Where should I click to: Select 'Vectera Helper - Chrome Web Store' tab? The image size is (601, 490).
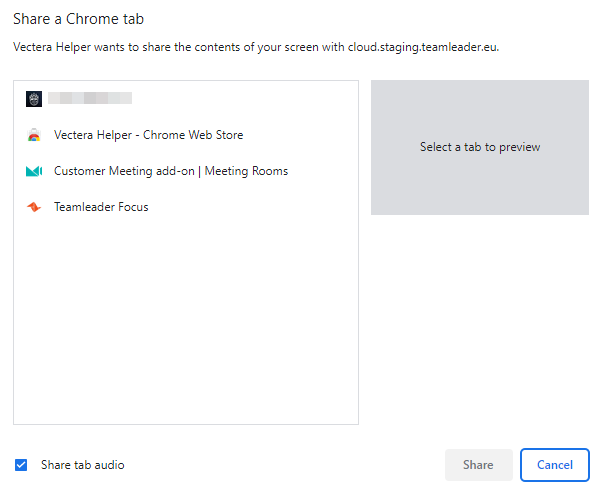point(186,135)
